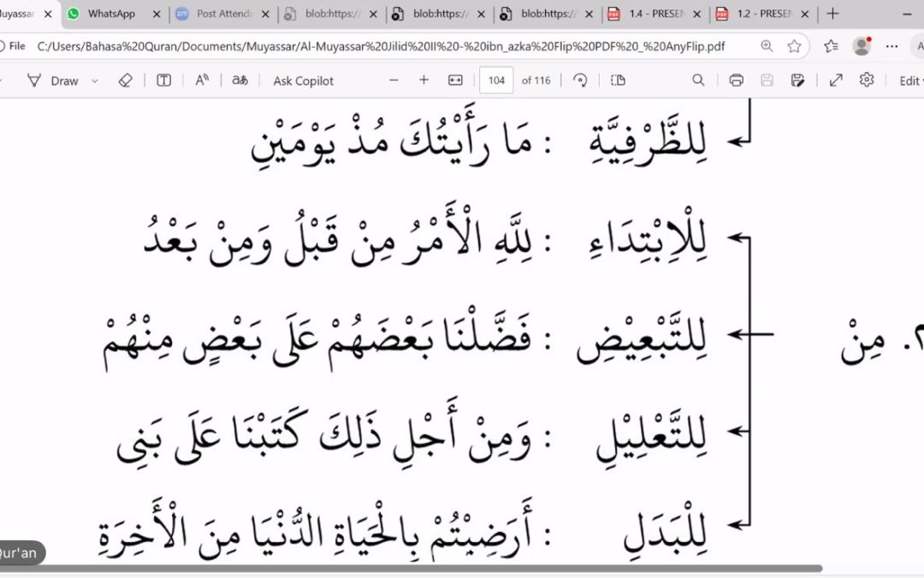Close the 1.4 - PRESEN tab
Image resolution: width=924 pixels, height=578 pixels.
click(x=697, y=15)
